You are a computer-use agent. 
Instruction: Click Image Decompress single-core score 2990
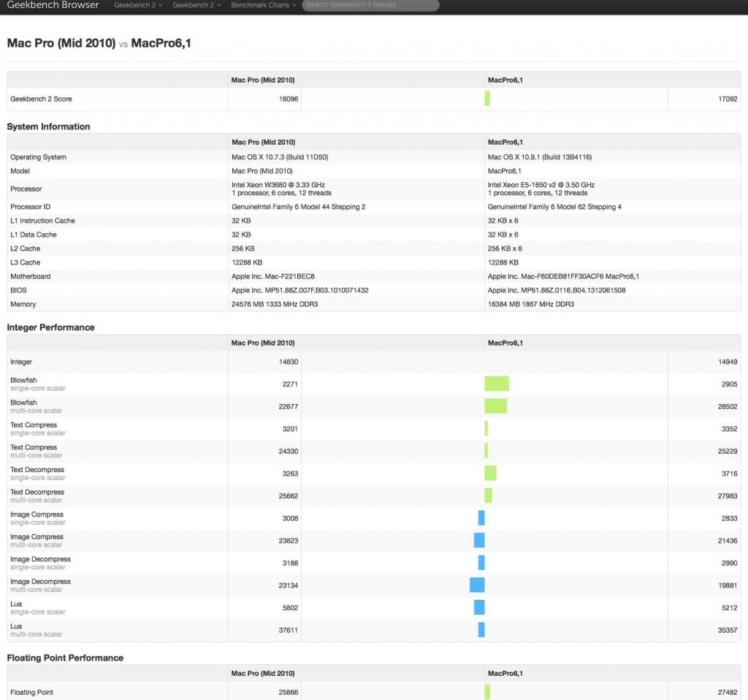pos(730,563)
